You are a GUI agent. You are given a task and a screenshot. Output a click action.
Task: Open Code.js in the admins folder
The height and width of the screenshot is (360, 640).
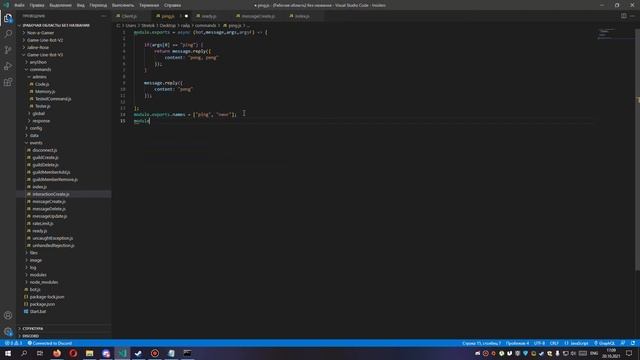(42, 84)
